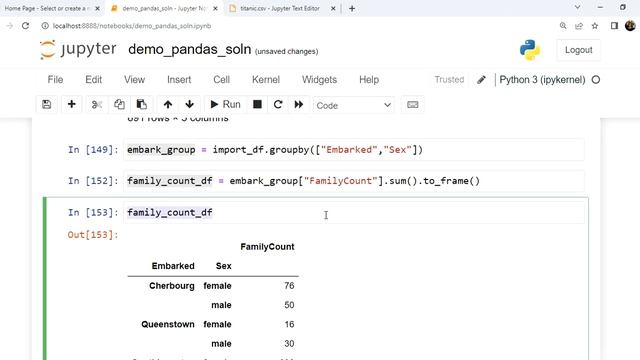Click inside cell 153 input area

pos(354,212)
